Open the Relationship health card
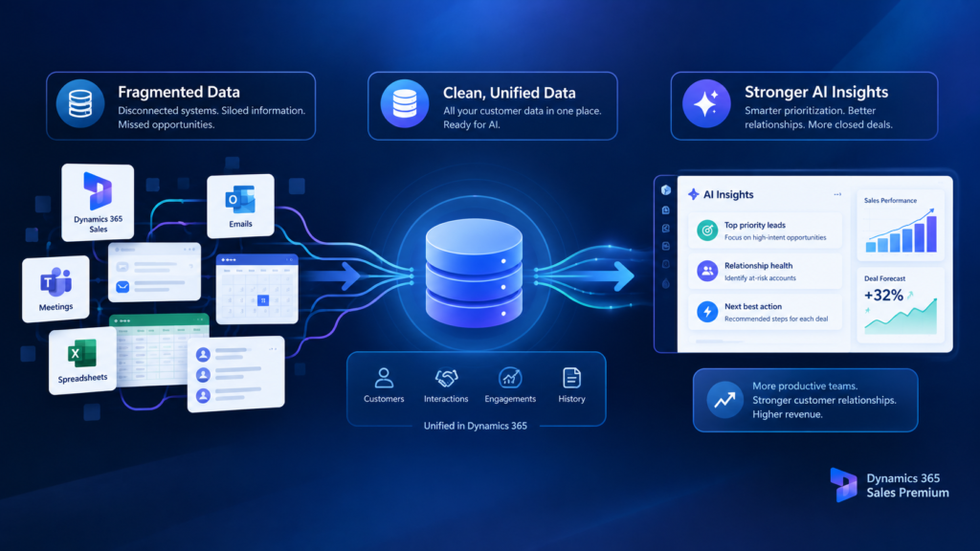The image size is (980, 551). pyautogui.click(x=765, y=271)
